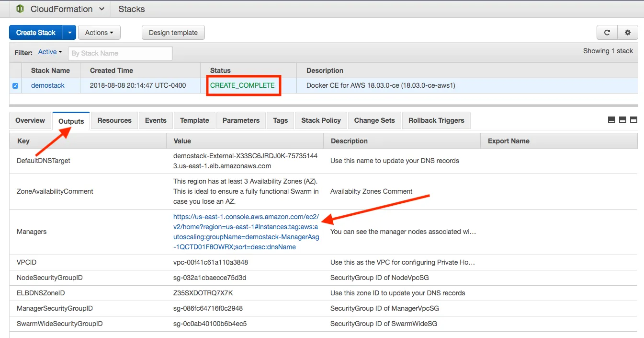The height and width of the screenshot is (338, 644).
Task: Refresh the stack list
Action: pos(607,33)
